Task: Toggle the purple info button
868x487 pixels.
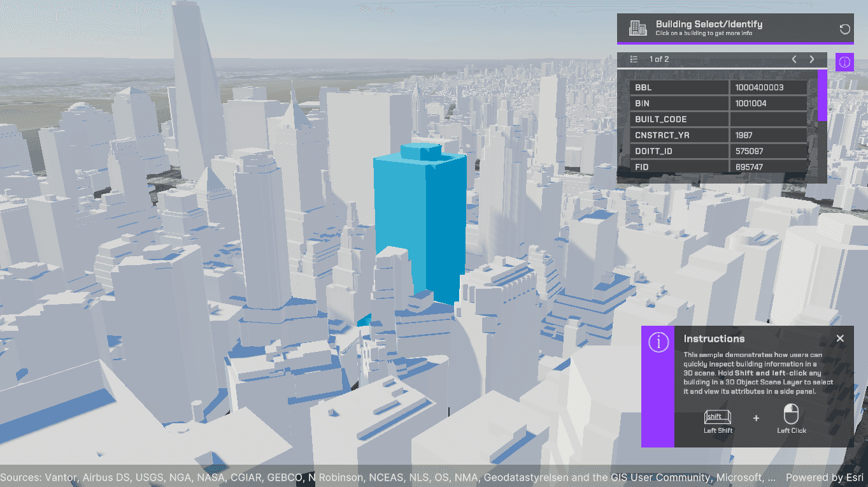Action: tap(844, 62)
